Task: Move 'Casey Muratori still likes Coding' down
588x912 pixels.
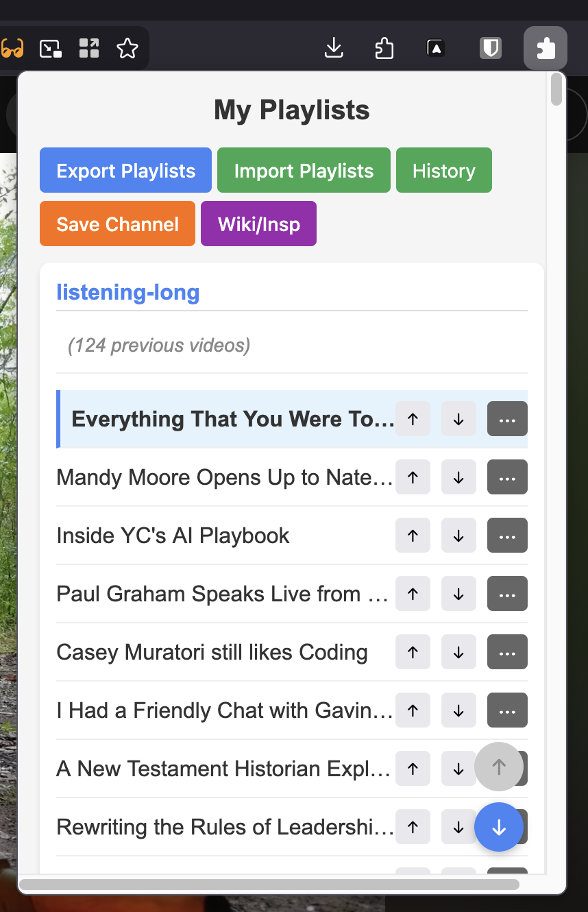Action: [x=458, y=652]
